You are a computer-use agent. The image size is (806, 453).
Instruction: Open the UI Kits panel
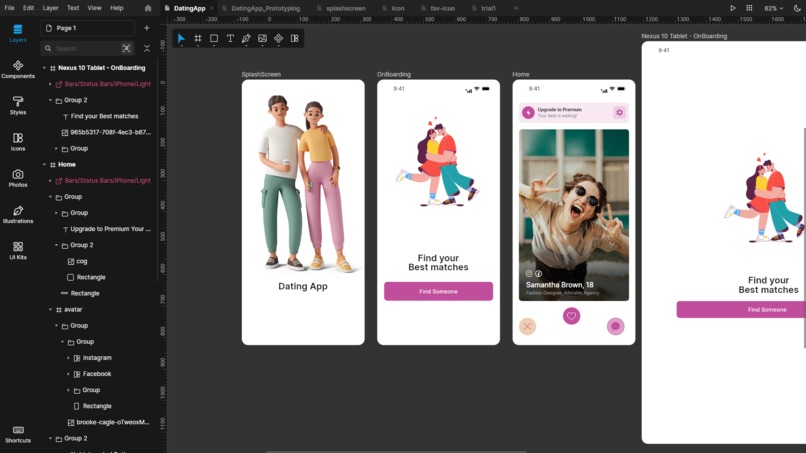(x=17, y=250)
